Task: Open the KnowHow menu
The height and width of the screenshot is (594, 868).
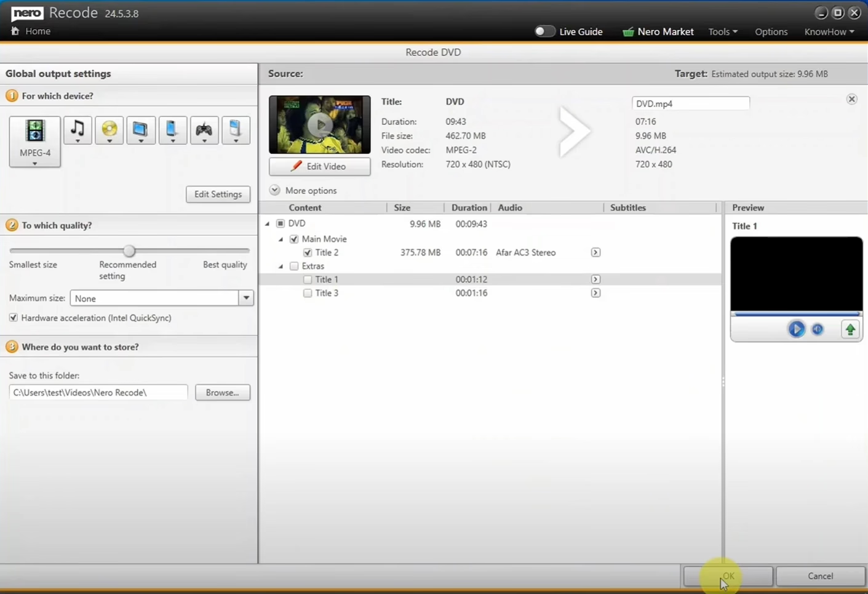Action: (829, 31)
